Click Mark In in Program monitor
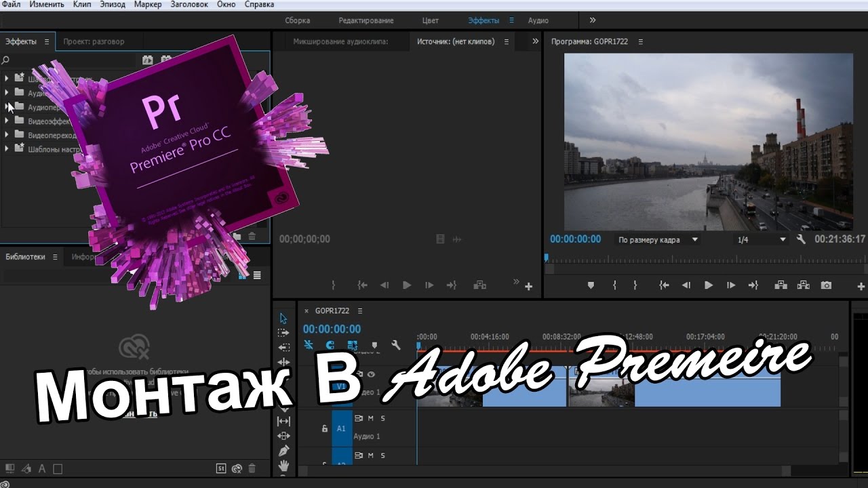Viewport: 868px width, 488px height. tap(614, 285)
